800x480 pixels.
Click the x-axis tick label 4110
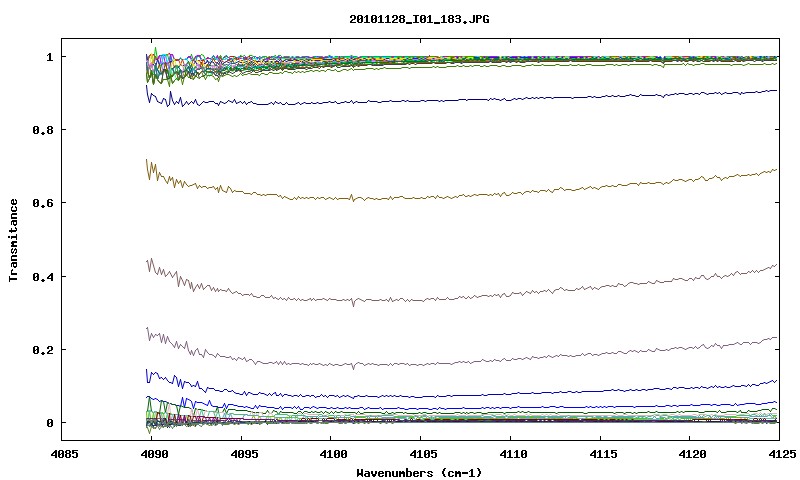[x=513, y=453]
